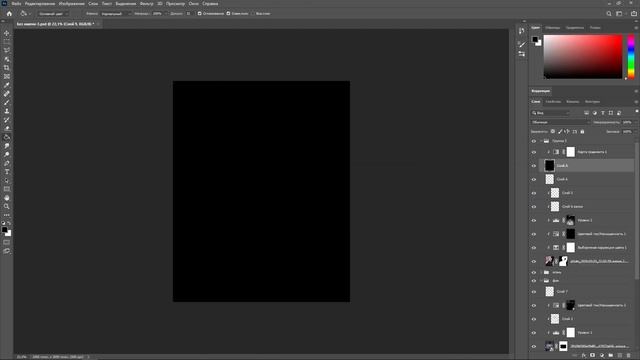
Task: Select the Crop tool
Action: 7,68
